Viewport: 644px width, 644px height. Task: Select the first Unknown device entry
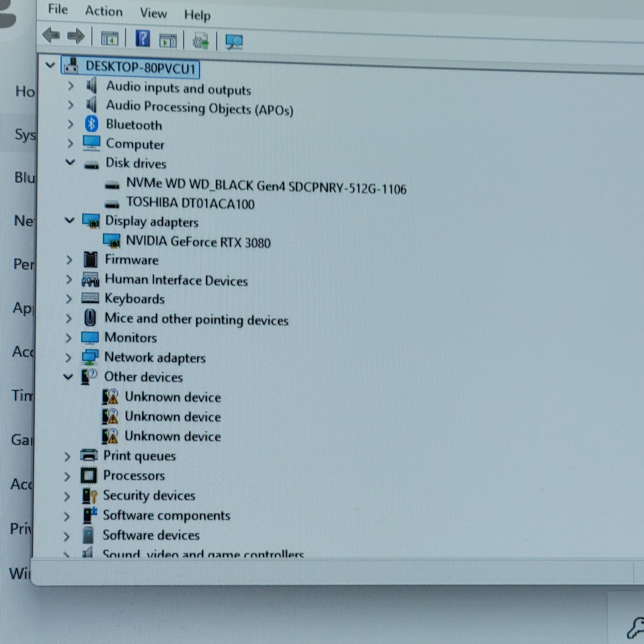[x=172, y=397]
